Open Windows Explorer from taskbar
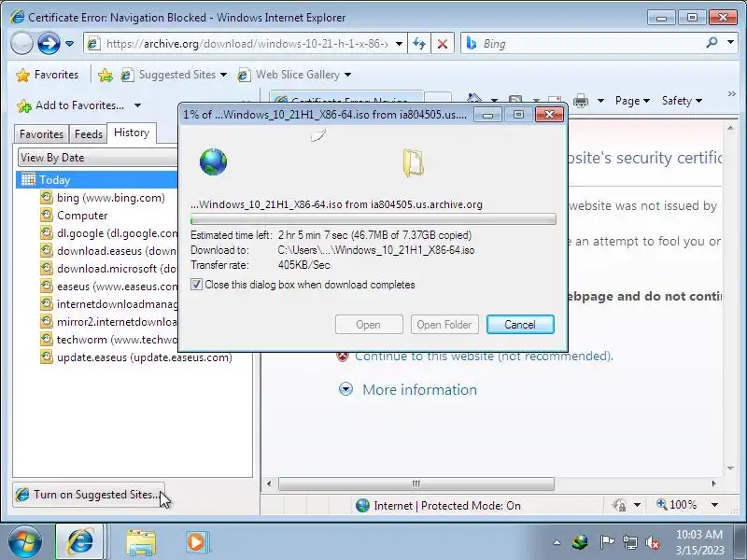 [x=141, y=542]
